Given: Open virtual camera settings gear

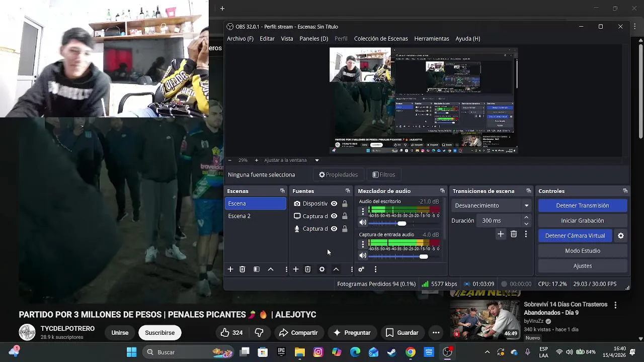Looking at the screenshot, I should coord(621,236).
